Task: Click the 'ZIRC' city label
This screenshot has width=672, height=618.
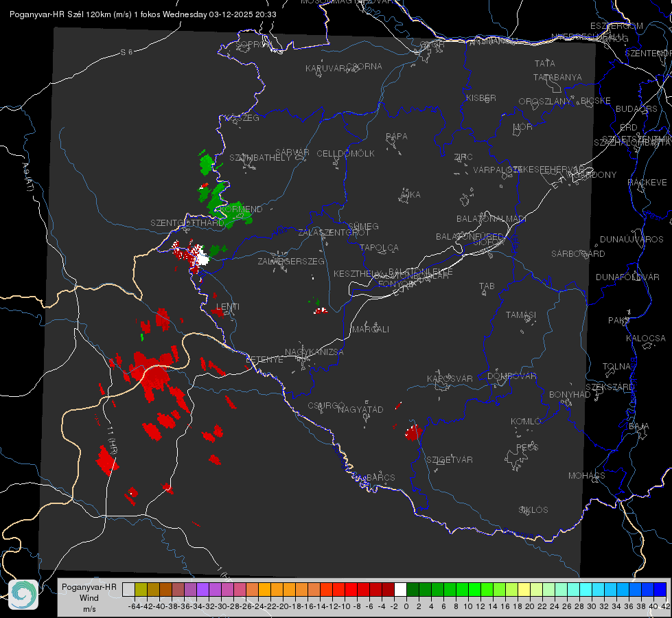Action: pyautogui.click(x=463, y=157)
